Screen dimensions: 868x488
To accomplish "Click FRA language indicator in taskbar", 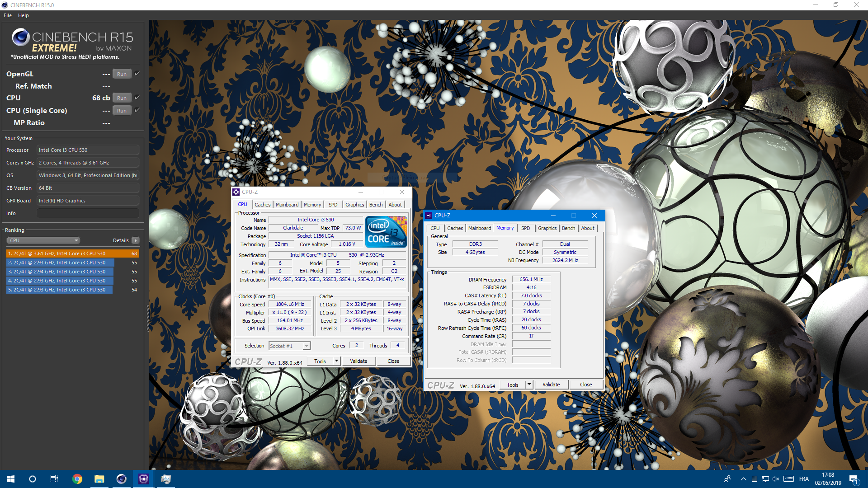I will coord(804,479).
